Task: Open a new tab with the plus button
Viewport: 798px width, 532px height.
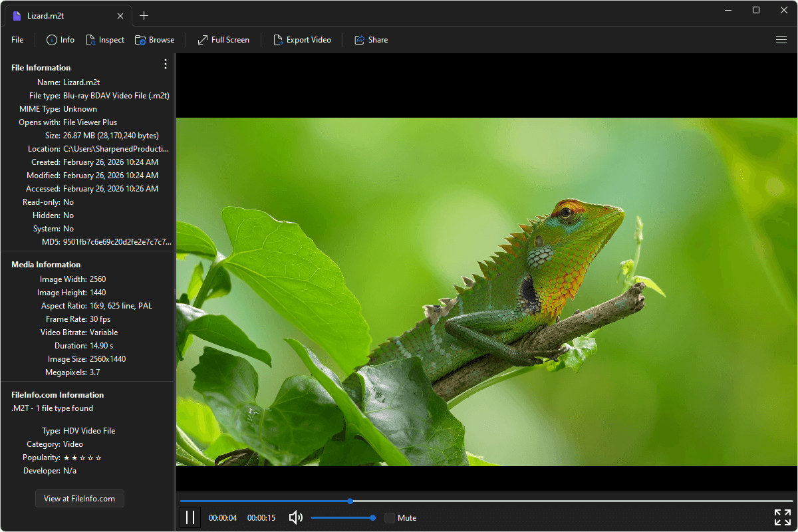Action: (x=144, y=15)
